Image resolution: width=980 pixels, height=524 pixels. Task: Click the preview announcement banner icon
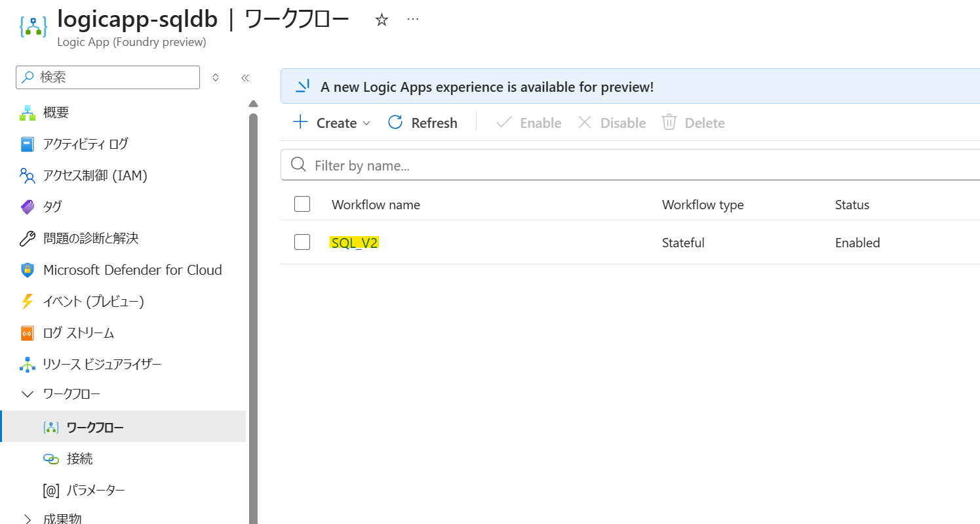[302, 87]
